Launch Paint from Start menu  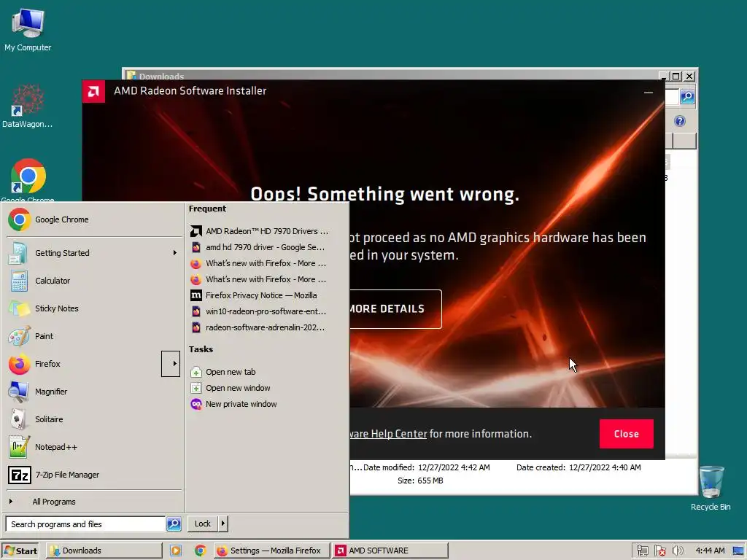pos(94,336)
